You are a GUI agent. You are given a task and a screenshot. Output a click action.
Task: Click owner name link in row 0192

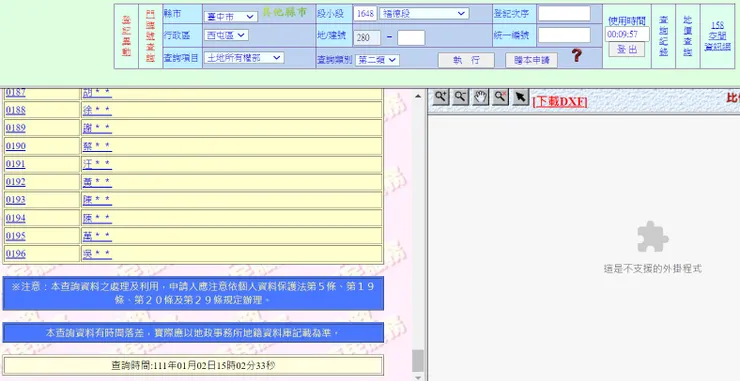click(97, 182)
